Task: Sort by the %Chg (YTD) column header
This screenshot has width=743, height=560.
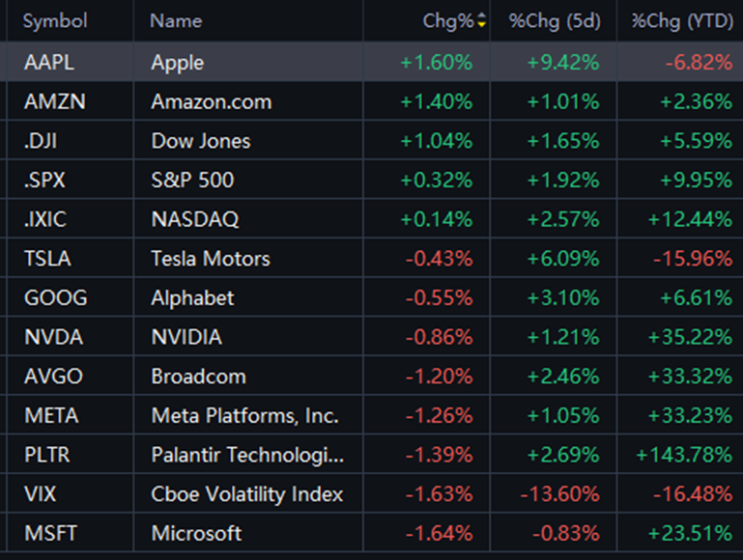Action: 682,21
